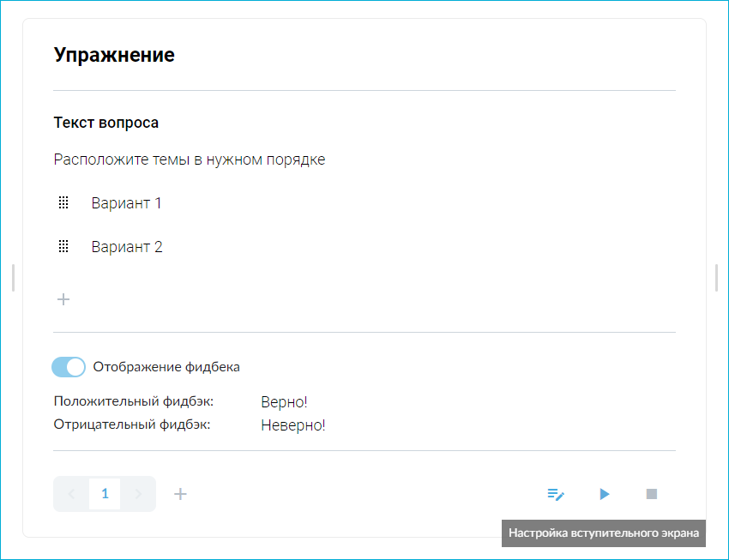
Task: Click the stop square icon
Action: pos(651,494)
